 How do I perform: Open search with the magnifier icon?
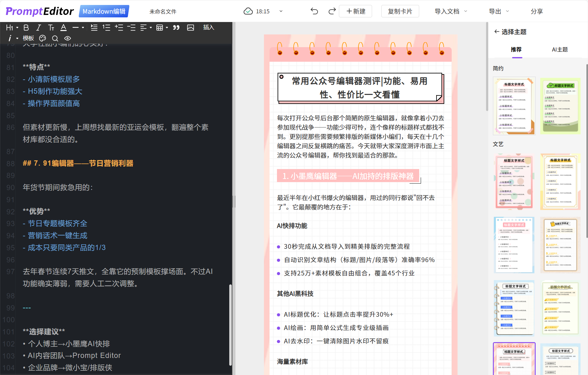(55, 38)
